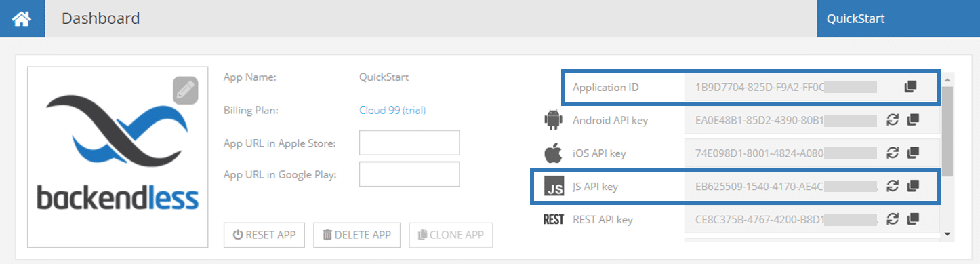Edit app logo with pencil icon
This screenshot has width=980, height=264.
click(185, 90)
